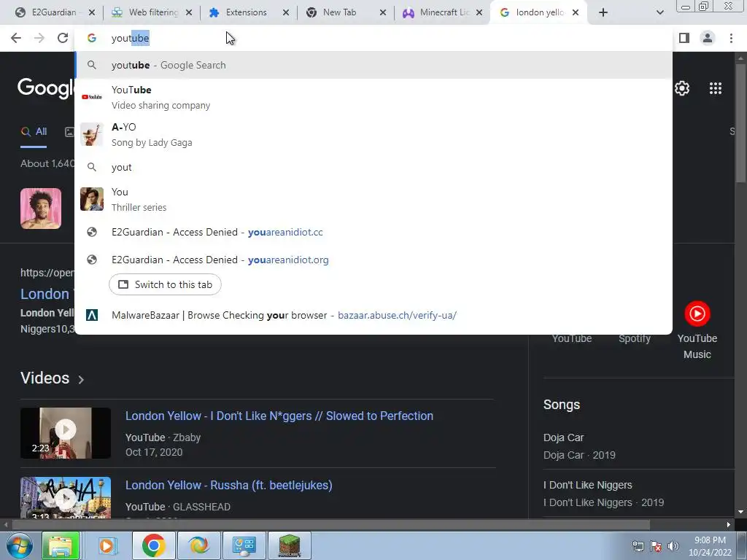Select the youareanidiot.org suggestion
Image resolution: width=747 pixels, height=560 pixels.
374,260
